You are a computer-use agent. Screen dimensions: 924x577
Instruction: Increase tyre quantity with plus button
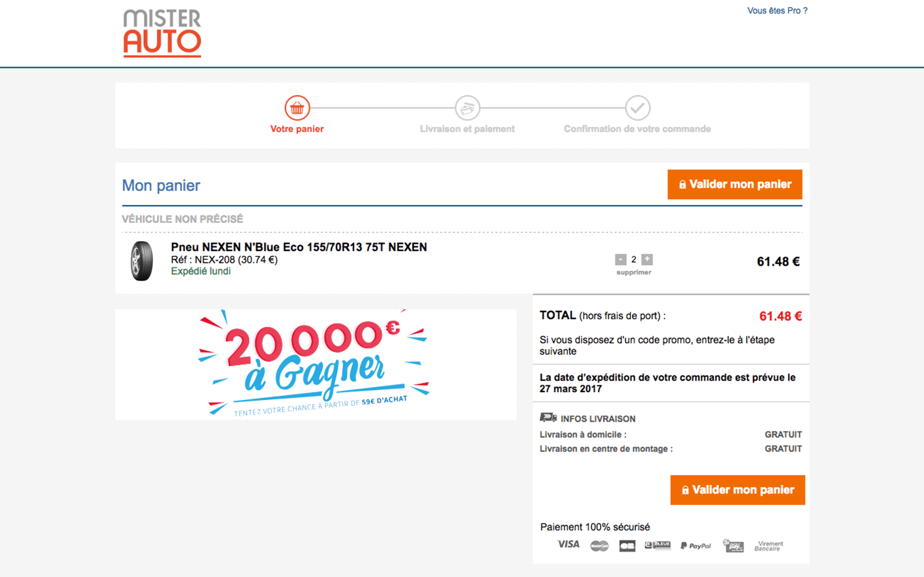647,259
